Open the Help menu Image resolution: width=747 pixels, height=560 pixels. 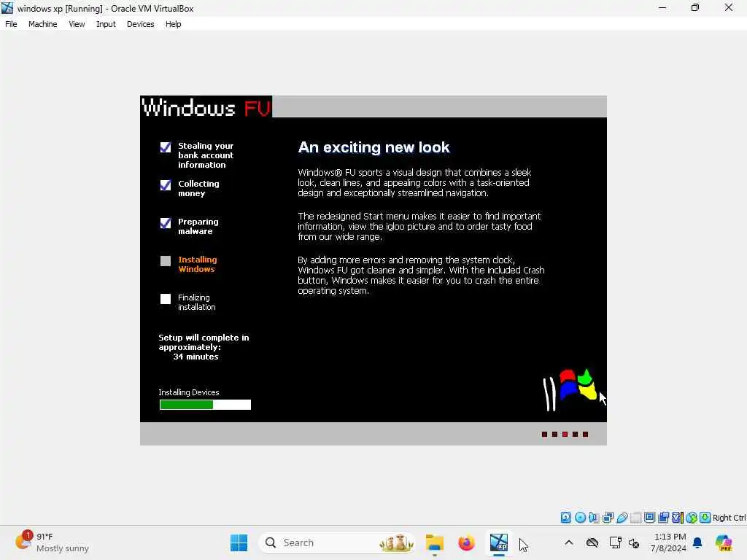(173, 24)
